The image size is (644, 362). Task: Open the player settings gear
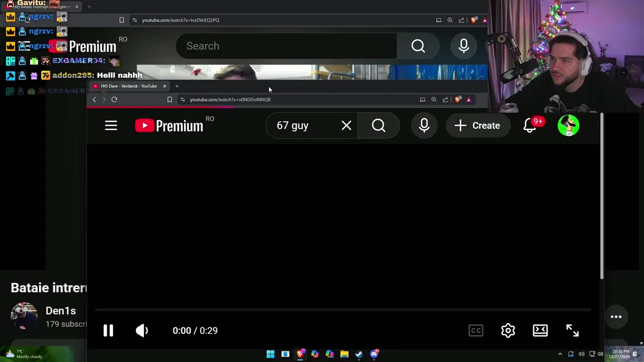coord(508,330)
